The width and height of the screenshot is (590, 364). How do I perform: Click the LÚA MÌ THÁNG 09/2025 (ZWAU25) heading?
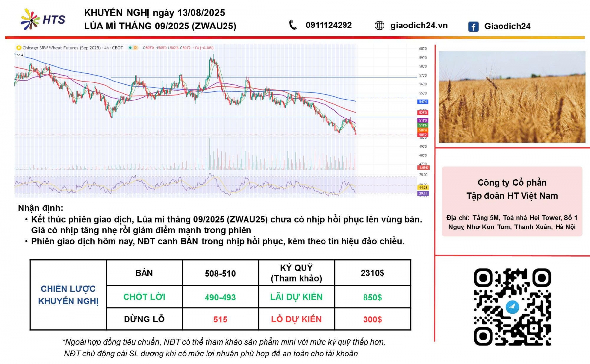160,26
